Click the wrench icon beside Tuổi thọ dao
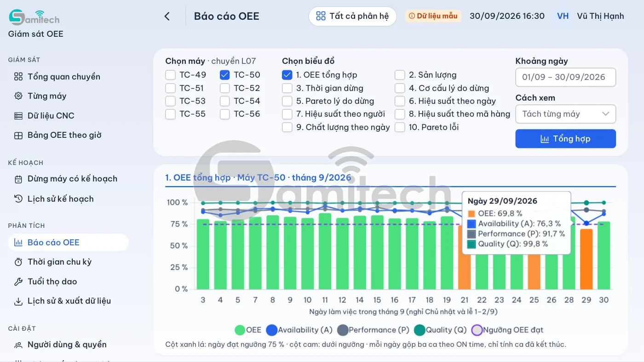Image resolution: width=644 pixels, height=362 pixels. pyautogui.click(x=18, y=282)
